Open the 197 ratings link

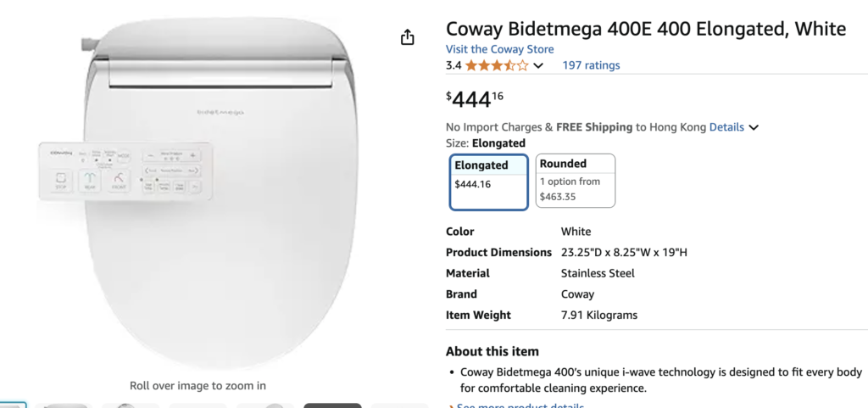(591, 65)
